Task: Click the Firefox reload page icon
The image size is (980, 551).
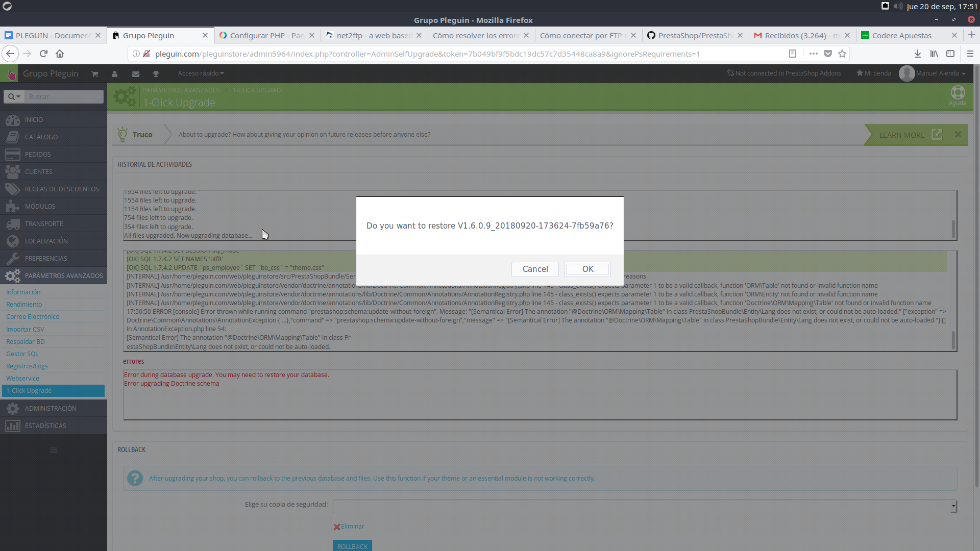Action: point(43,54)
